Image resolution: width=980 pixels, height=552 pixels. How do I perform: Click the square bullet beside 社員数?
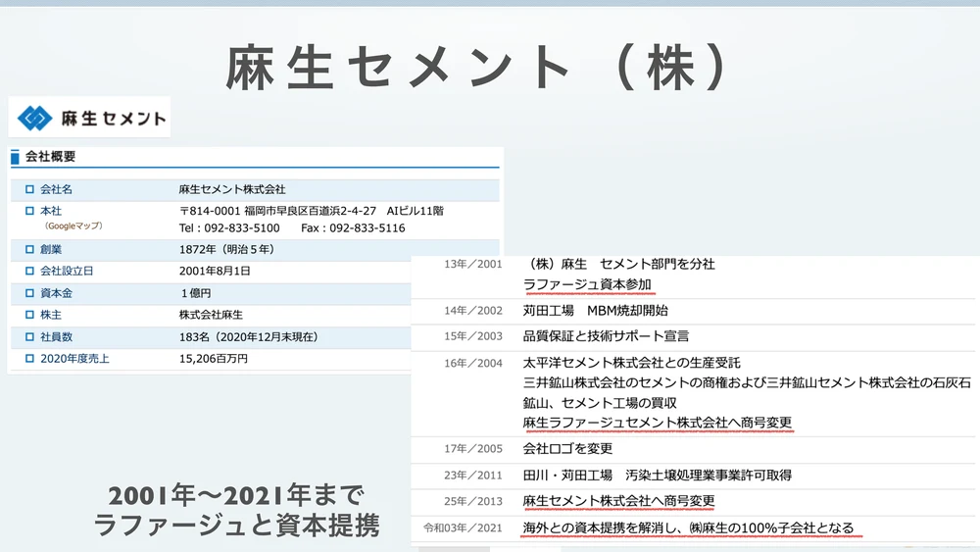click(29, 337)
